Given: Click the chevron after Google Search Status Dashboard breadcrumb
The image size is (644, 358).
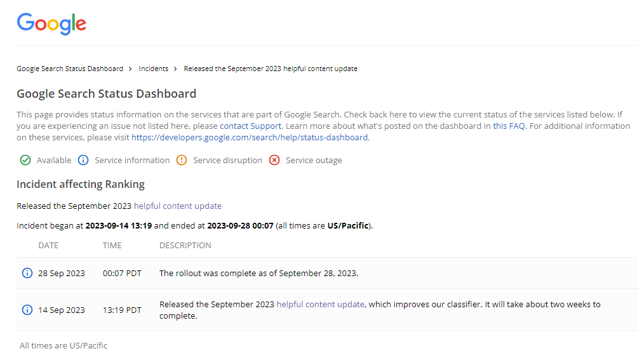Looking at the screenshot, I should 130,69.
